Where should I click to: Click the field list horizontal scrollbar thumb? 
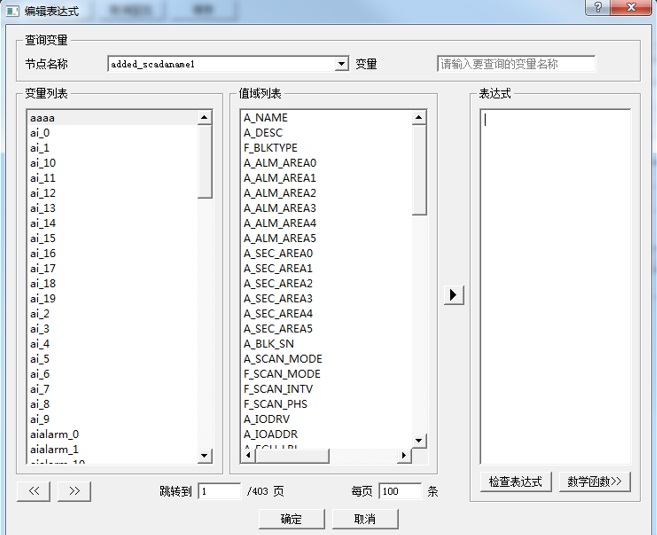(x=292, y=455)
